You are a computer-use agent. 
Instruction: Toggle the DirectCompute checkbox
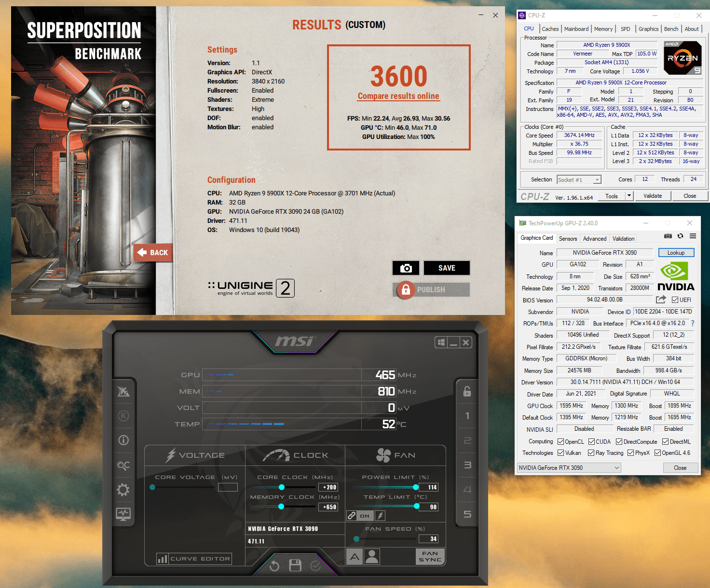[x=619, y=442]
